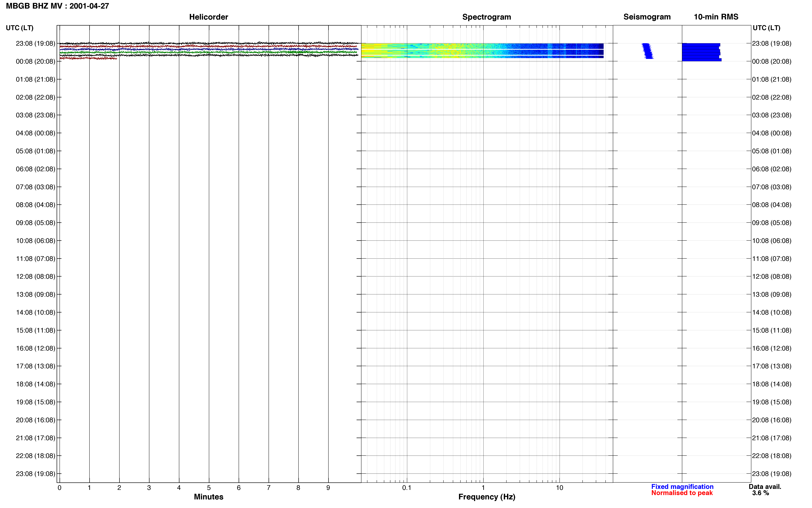Click the short dark red helicorder trace

click(88, 58)
